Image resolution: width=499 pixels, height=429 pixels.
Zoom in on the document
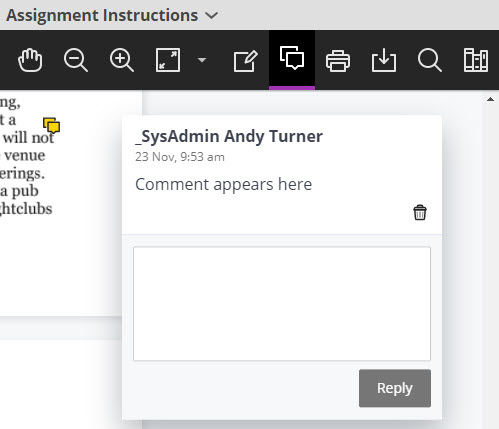pos(122,60)
